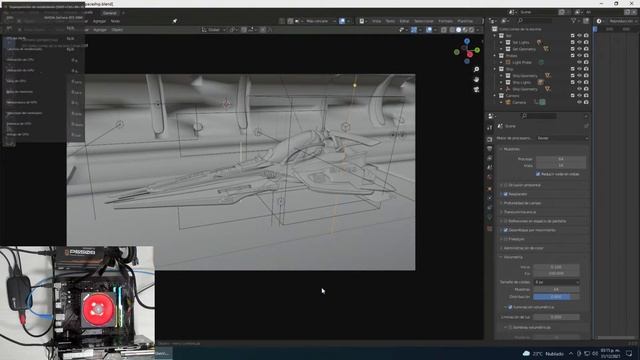Toggle Reducir ruido en vistas checkbox
The image size is (640, 360).
coord(538,174)
